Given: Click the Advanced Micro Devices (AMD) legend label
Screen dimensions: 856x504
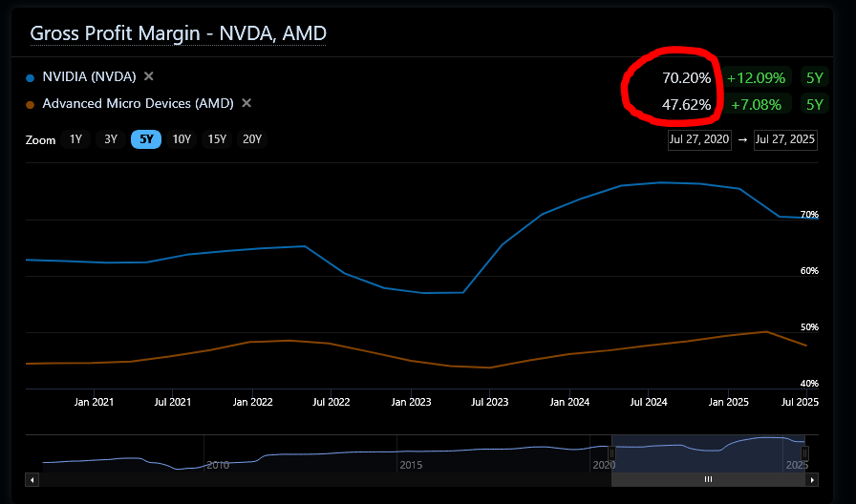Looking at the screenshot, I should pyautogui.click(x=139, y=104).
